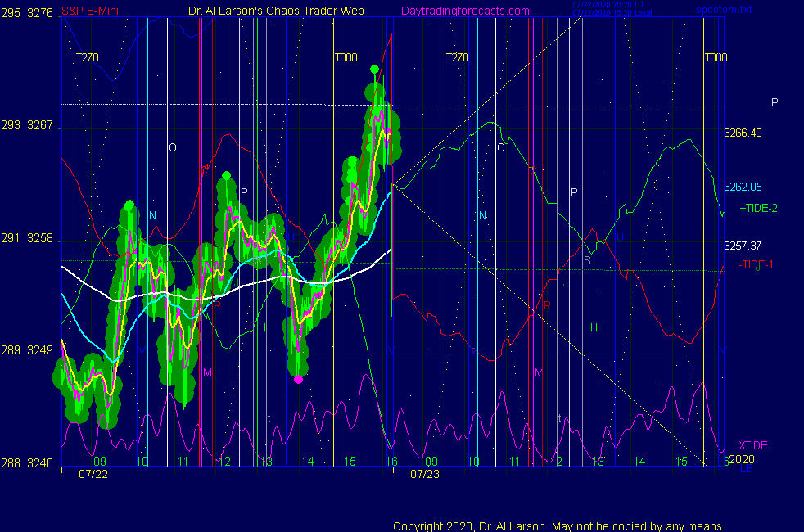Screen dimensions: 804x532
Task: Click the 'Dr. Al Larson's Chaos Trader Web' title
Action: (x=276, y=11)
